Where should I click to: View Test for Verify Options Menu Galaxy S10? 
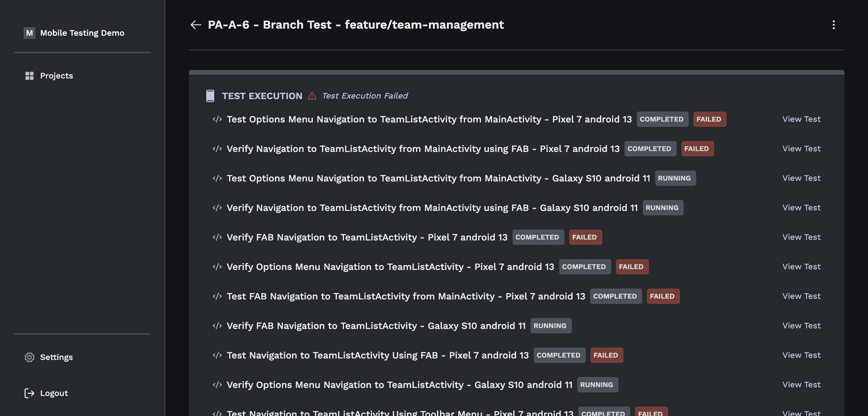click(x=801, y=385)
